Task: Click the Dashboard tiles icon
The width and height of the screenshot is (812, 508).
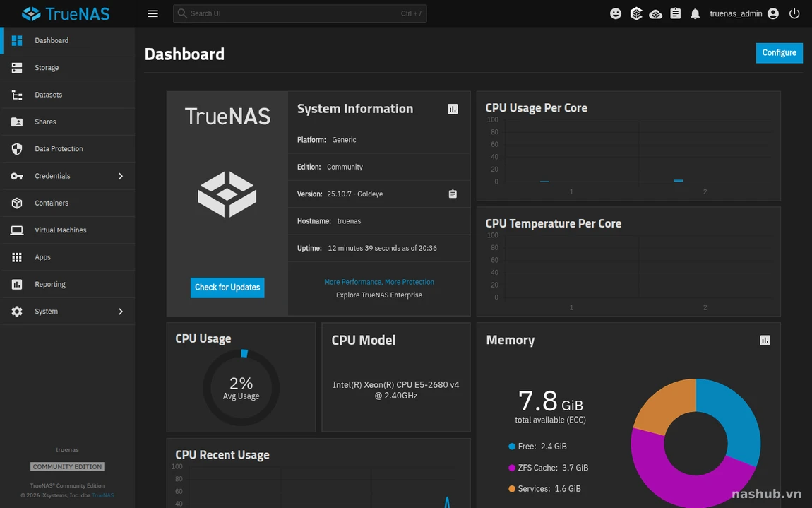Action: (x=16, y=40)
